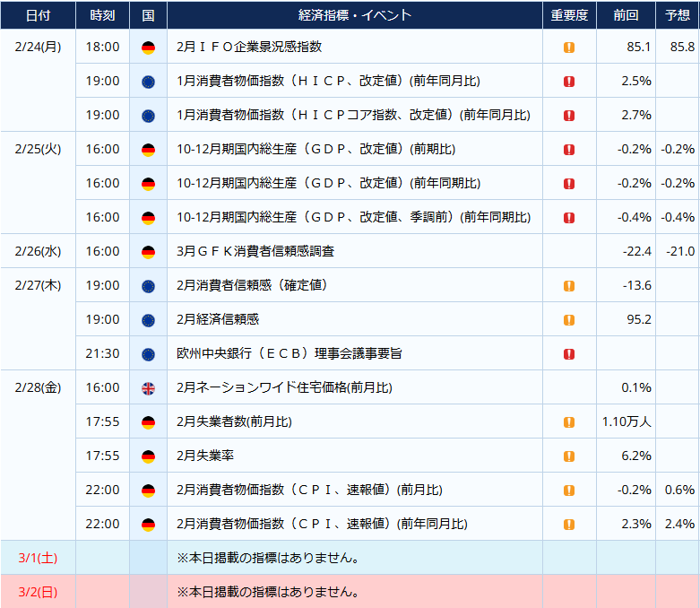
Task: Click EU flag in HICP改定値 前年同月比 row
Action: 148,82
